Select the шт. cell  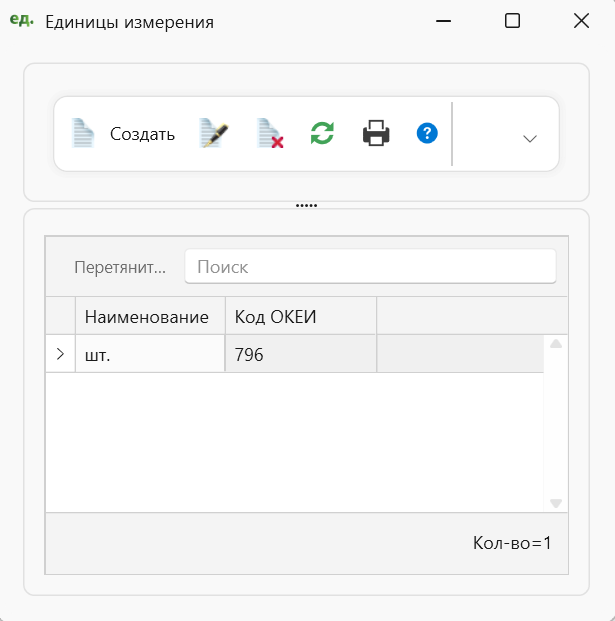[x=150, y=354]
